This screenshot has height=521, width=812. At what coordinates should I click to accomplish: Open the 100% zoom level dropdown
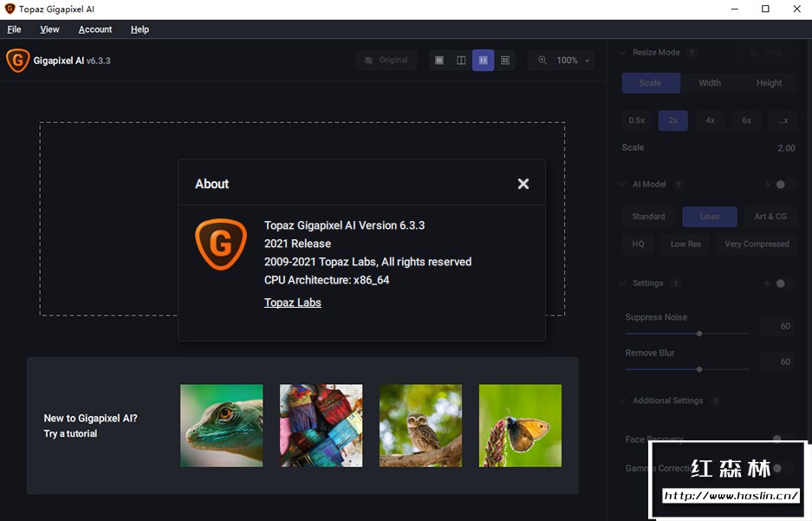(x=573, y=60)
